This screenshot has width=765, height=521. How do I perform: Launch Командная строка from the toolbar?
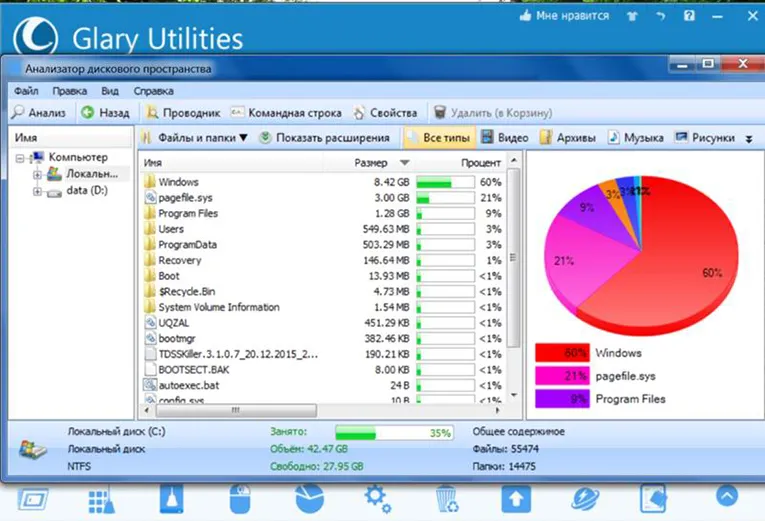point(286,113)
